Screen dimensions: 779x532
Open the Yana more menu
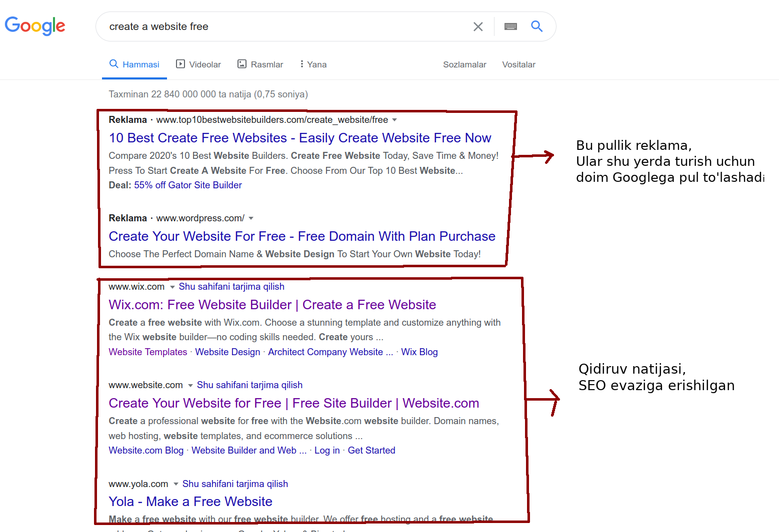313,64
